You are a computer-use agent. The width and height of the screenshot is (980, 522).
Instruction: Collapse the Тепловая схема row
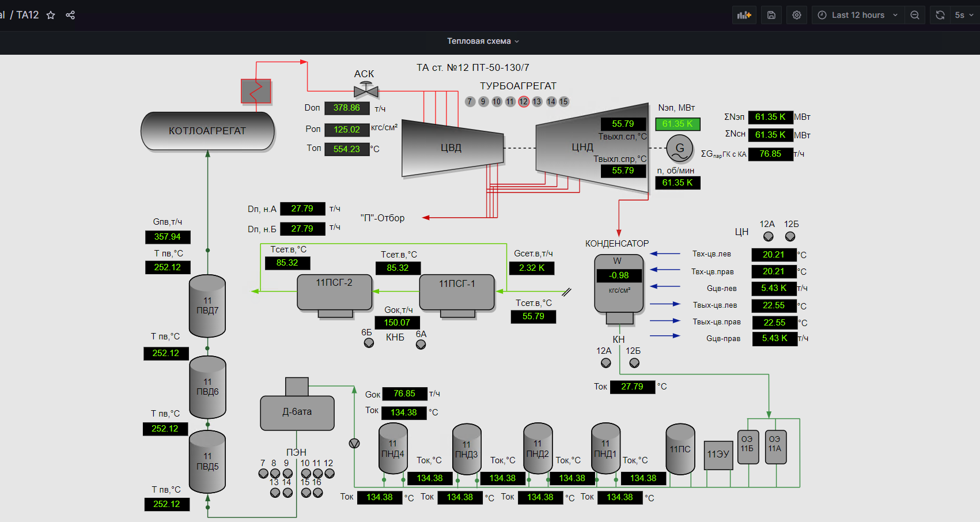point(483,41)
